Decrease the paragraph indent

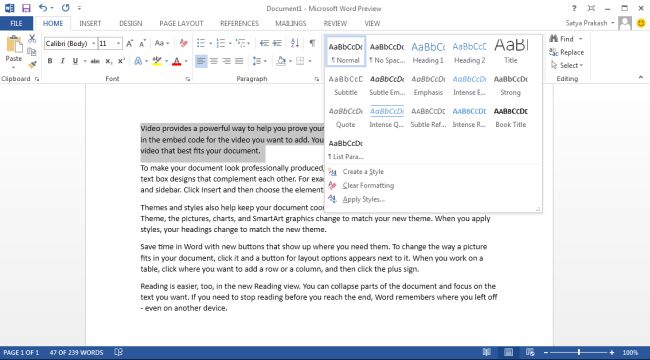[264, 43]
